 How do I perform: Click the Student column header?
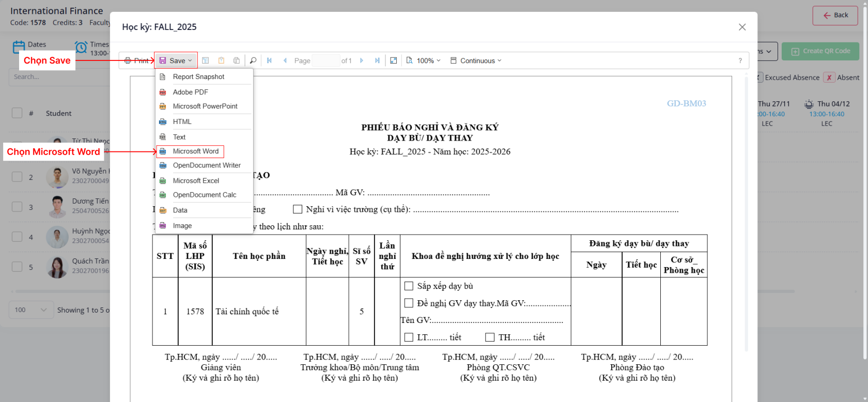[59, 113]
